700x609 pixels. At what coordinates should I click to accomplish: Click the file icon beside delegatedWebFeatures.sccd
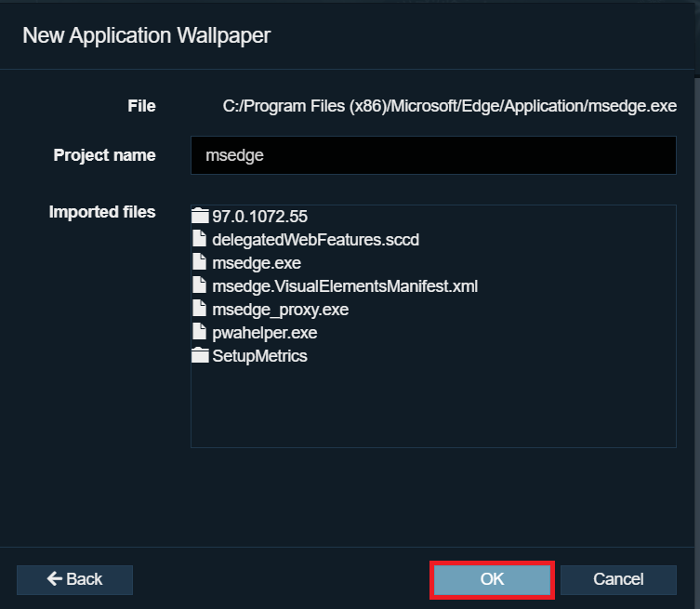[200, 240]
